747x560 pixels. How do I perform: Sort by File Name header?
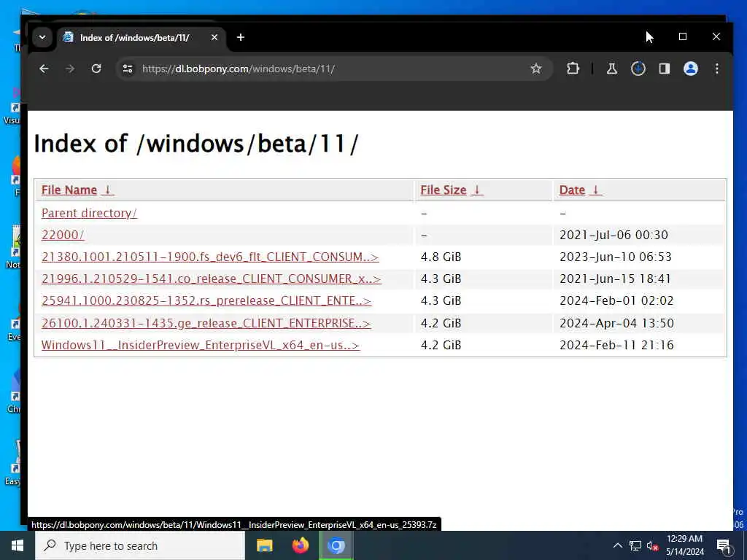(69, 190)
